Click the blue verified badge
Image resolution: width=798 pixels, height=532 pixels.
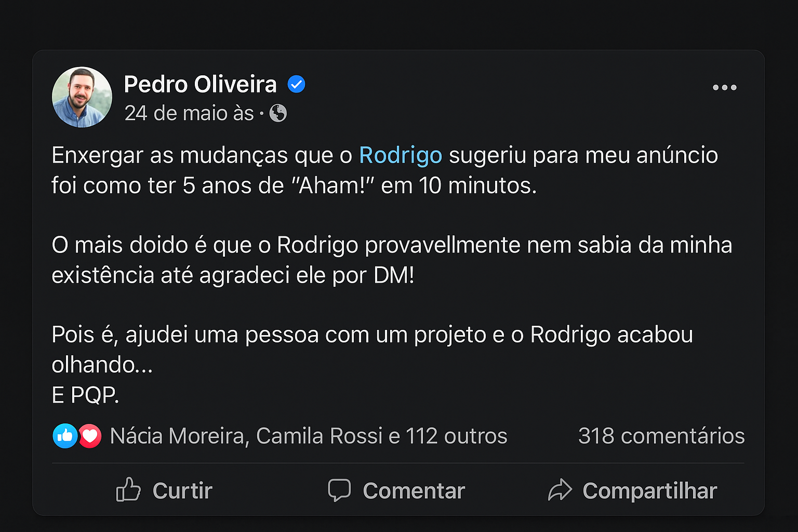coord(296,84)
